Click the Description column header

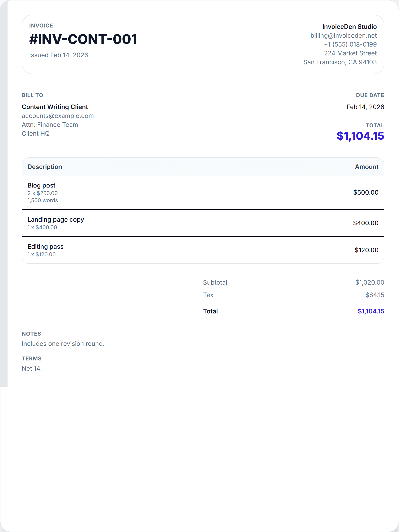[45, 167]
